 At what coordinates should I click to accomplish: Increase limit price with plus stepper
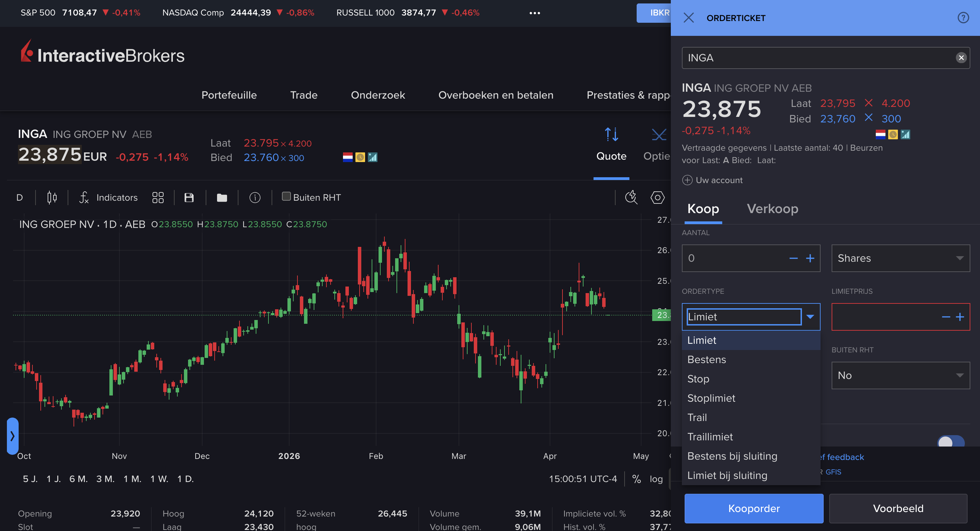(960, 317)
